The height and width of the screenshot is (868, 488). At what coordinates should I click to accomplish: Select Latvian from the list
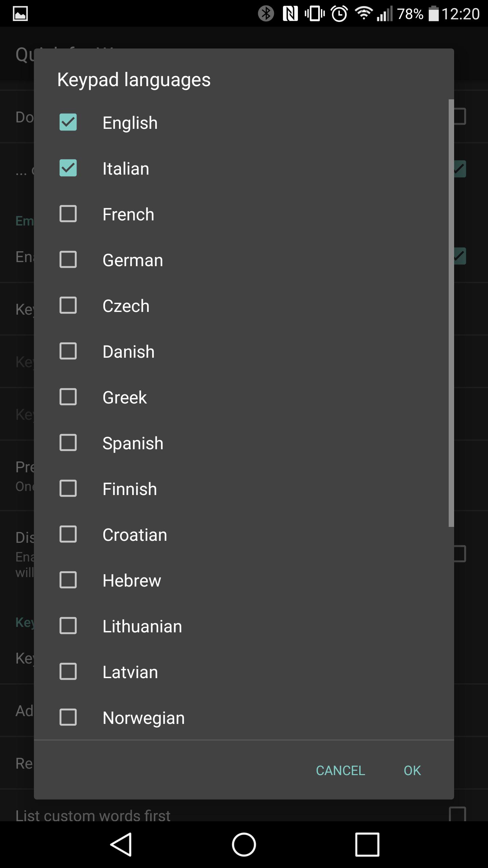point(68,672)
